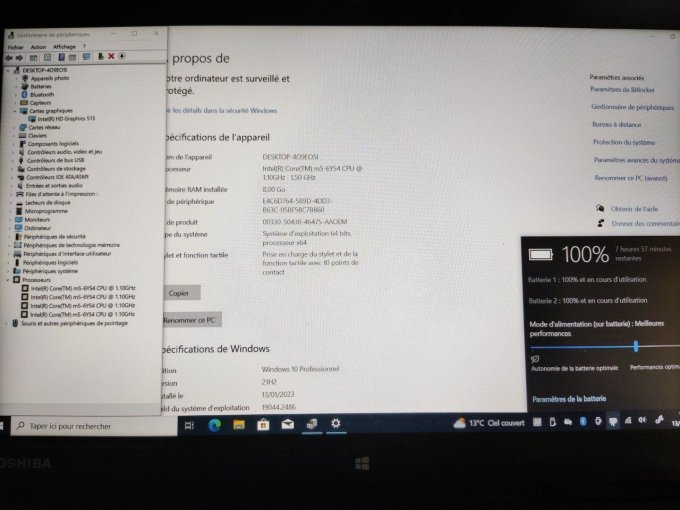Click the blue Help icon in Device Manager toolbar

(x=62, y=57)
